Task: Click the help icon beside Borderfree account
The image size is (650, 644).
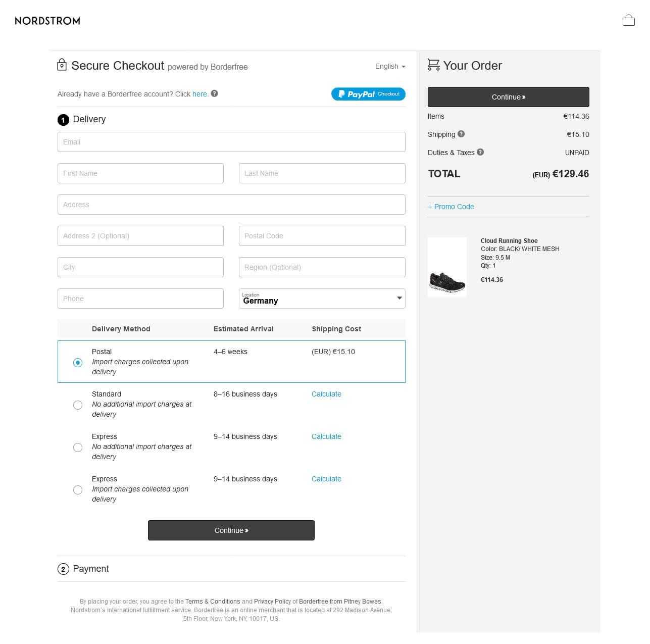Action: point(214,93)
